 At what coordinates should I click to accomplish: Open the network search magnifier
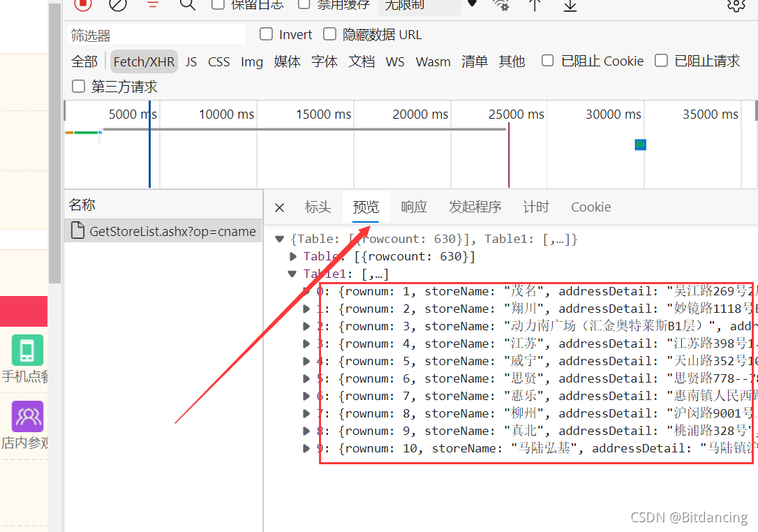[x=187, y=4]
